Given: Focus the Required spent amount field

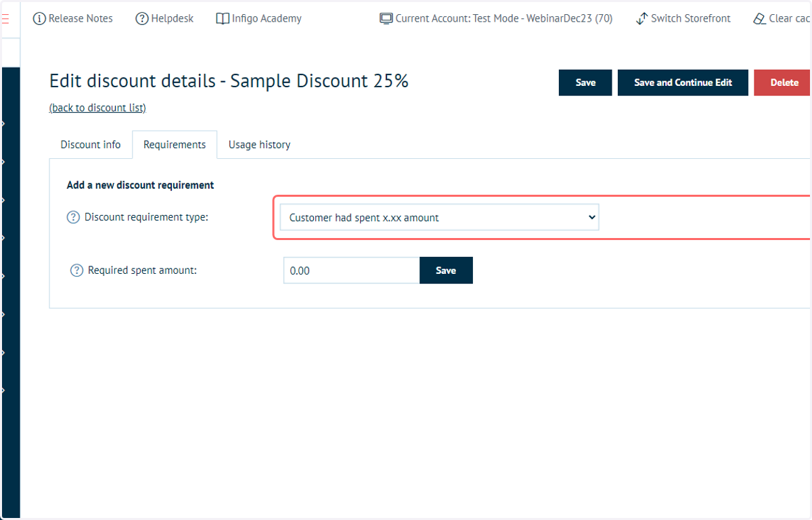Looking at the screenshot, I should pos(351,270).
